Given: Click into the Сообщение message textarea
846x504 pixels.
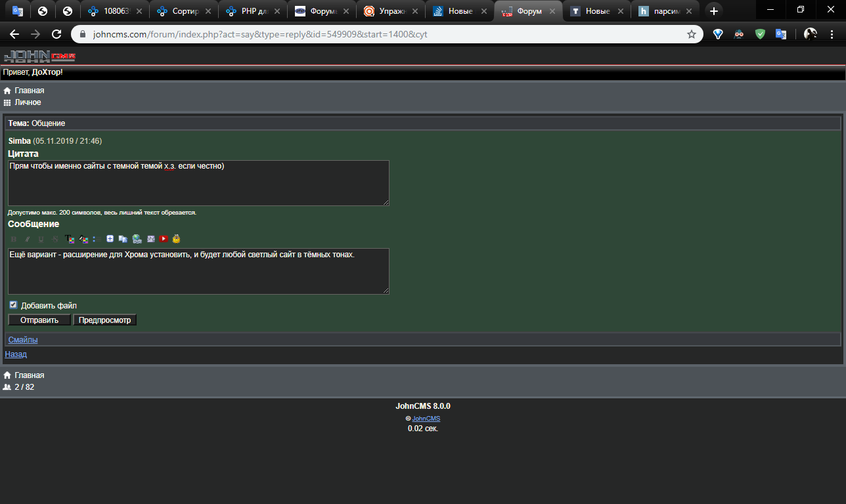Looking at the screenshot, I should (198, 271).
